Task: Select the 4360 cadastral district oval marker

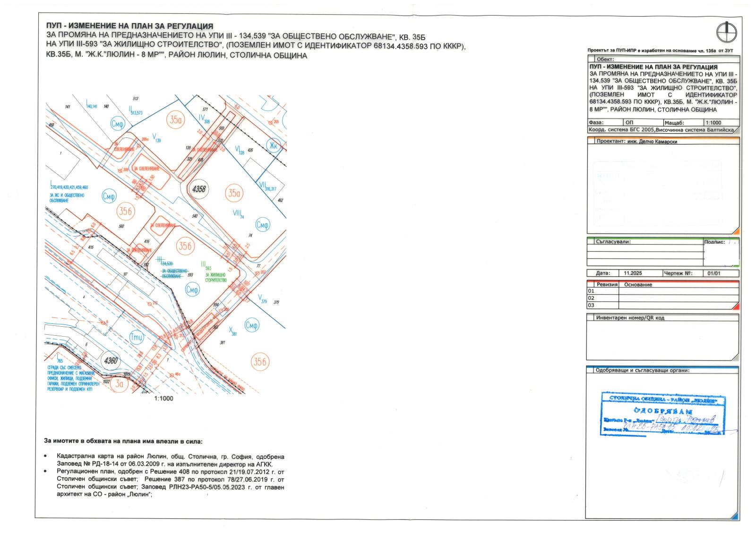Action: tap(111, 361)
